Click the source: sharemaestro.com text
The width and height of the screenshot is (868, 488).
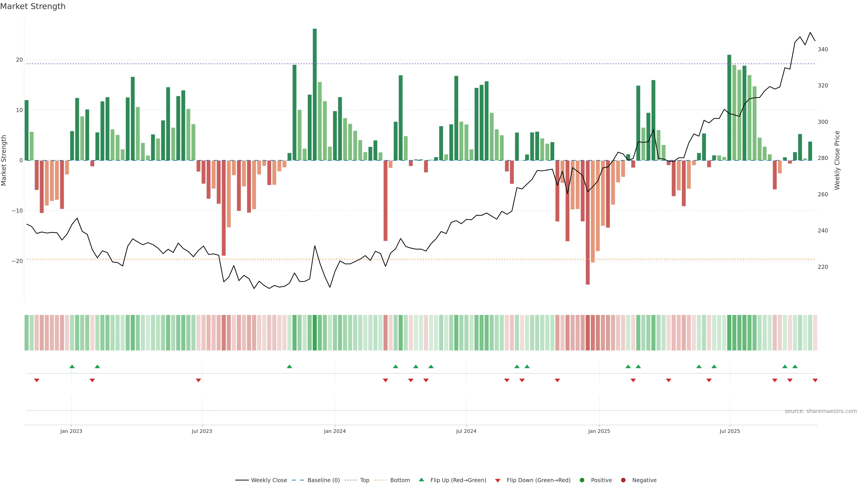click(821, 411)
